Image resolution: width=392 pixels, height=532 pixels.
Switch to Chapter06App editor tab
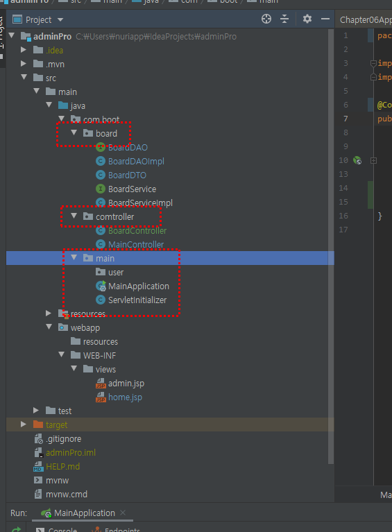[x=365, y=20]
